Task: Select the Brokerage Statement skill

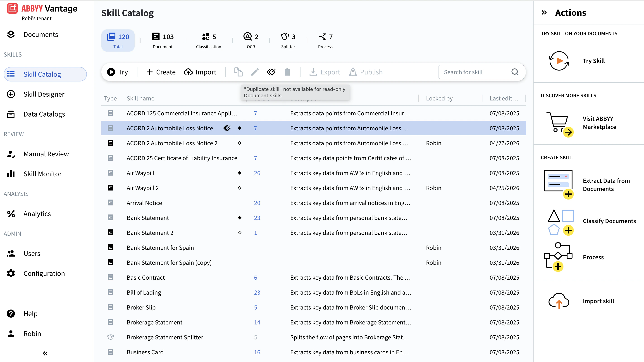Action: (x=313, y=322)
